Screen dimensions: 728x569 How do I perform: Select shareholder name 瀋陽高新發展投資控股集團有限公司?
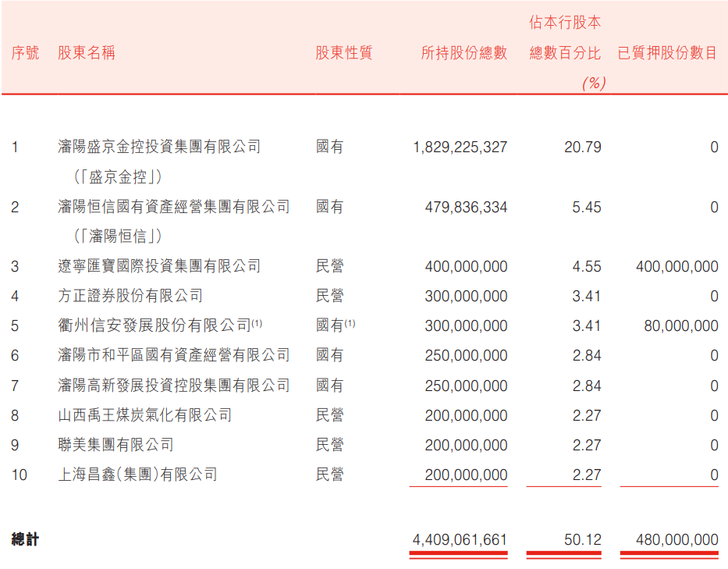click(174, 386)
